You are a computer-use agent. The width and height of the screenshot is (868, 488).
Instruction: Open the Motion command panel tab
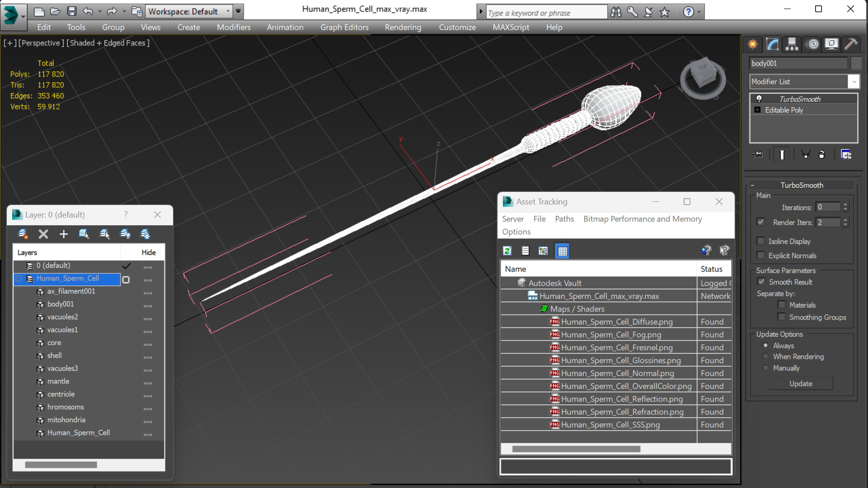click(x=813, y=44)
